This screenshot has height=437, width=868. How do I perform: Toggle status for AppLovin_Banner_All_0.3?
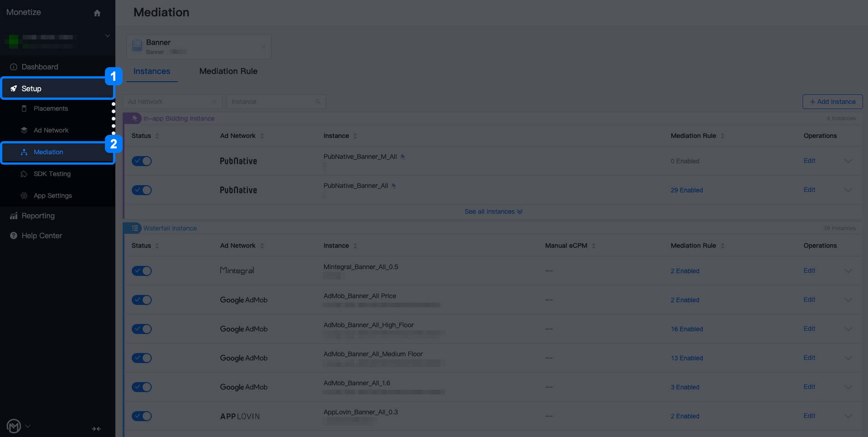[142, 416]
